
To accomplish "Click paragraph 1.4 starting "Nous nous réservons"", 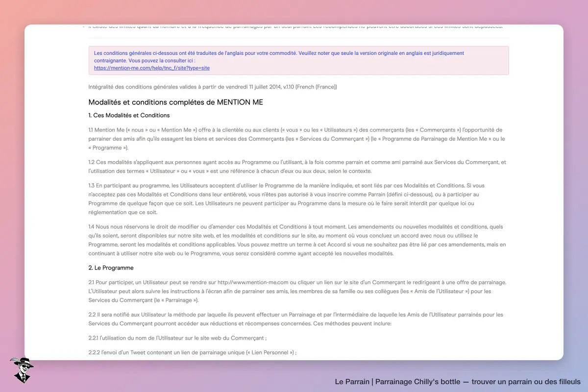I will (x=298, y=240).
